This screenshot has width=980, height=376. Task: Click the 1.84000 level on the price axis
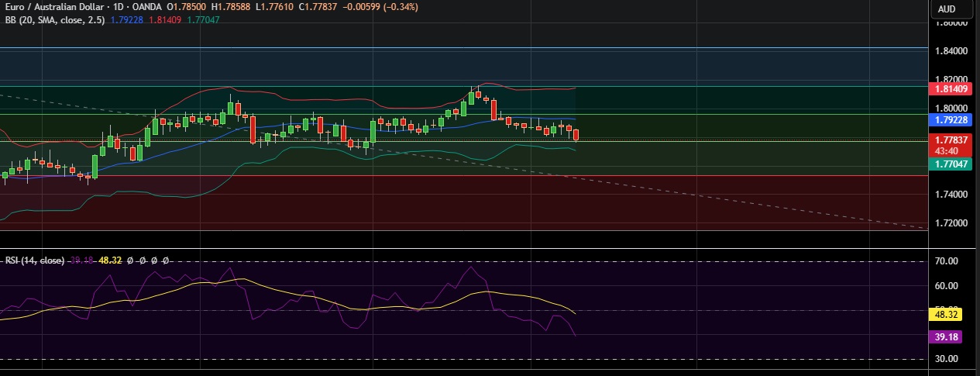click(x=951, y=51)
